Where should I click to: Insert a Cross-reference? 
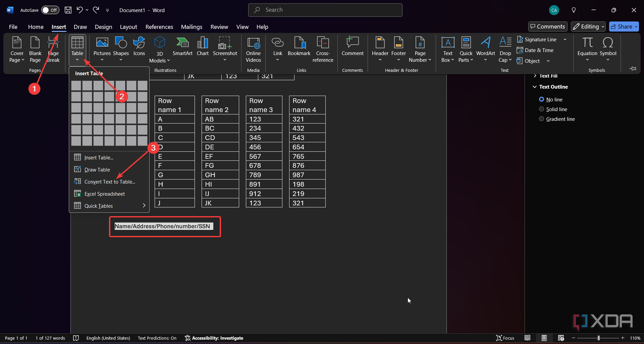point(323,50)
